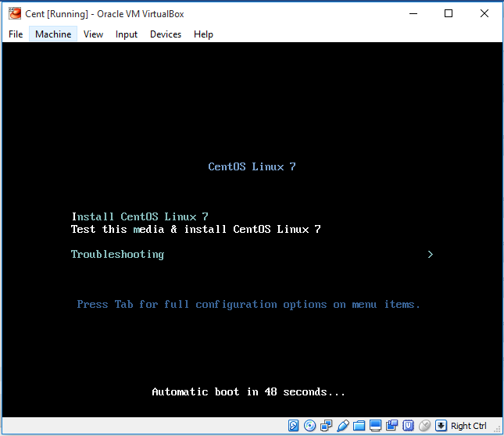Click the shared folders status icon
This screenshot has height=436, width=504.
tap(359, 425)
